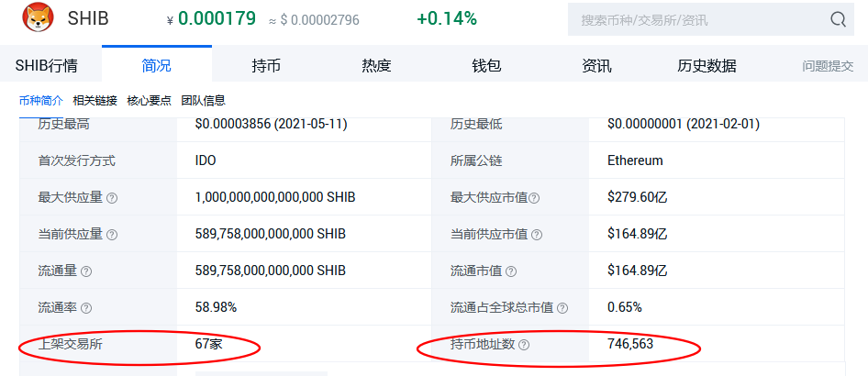Click the 历史最低 row label

coord(476,125)
